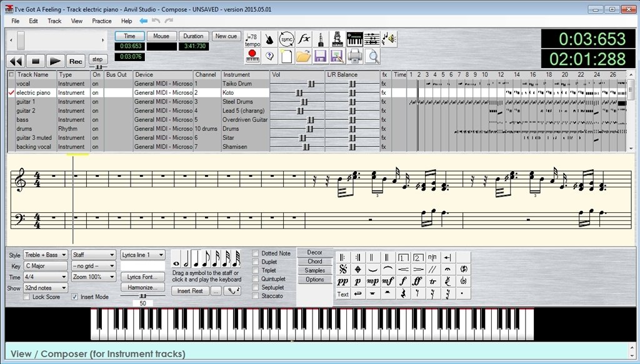The image size is (640, 364).
Task: Open the help question bubble icon
Action: coord(269,56)
